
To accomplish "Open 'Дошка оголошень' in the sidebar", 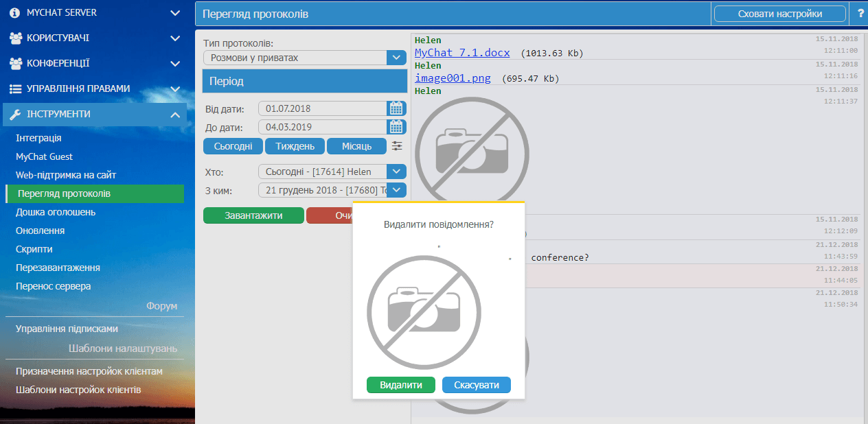I will pyautogui.click(x=56, y=212).
